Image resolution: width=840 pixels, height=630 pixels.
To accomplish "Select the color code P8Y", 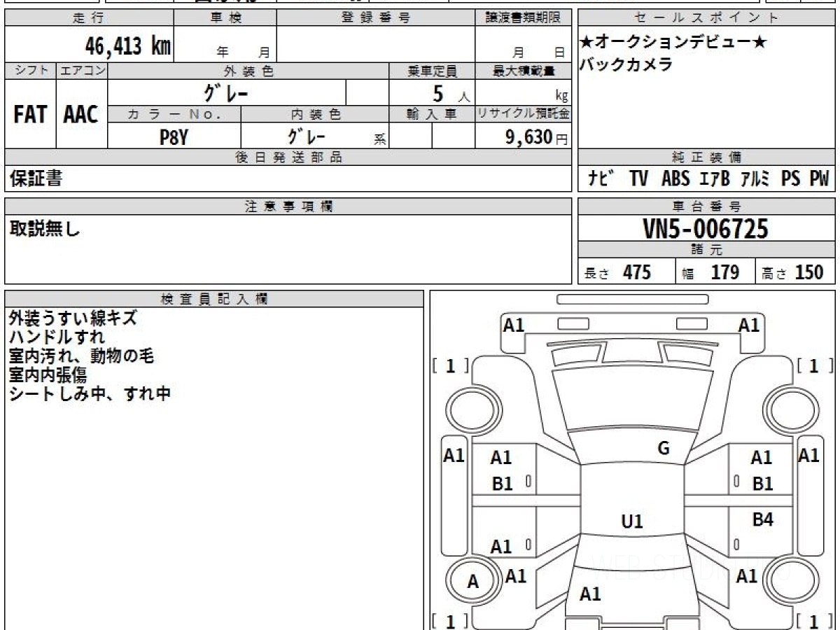I will (x=174, y=136).
